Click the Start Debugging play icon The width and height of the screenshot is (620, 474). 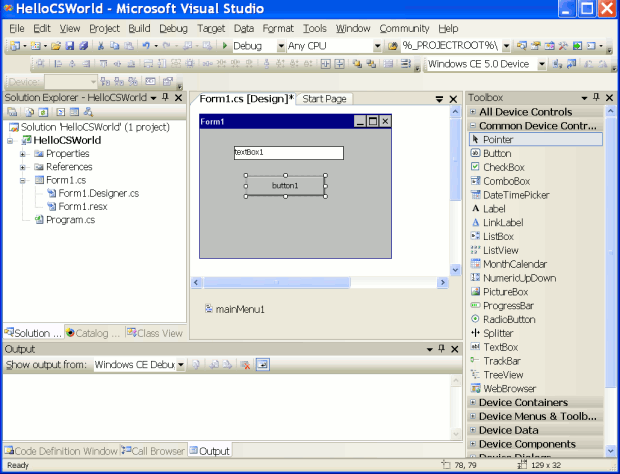[225, 46]
